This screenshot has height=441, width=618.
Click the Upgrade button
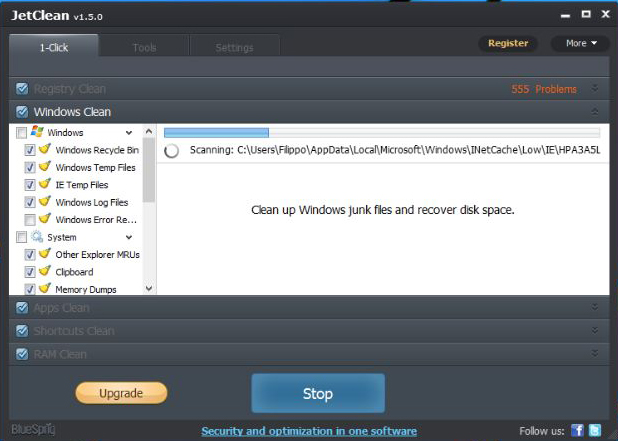[121, 393]
